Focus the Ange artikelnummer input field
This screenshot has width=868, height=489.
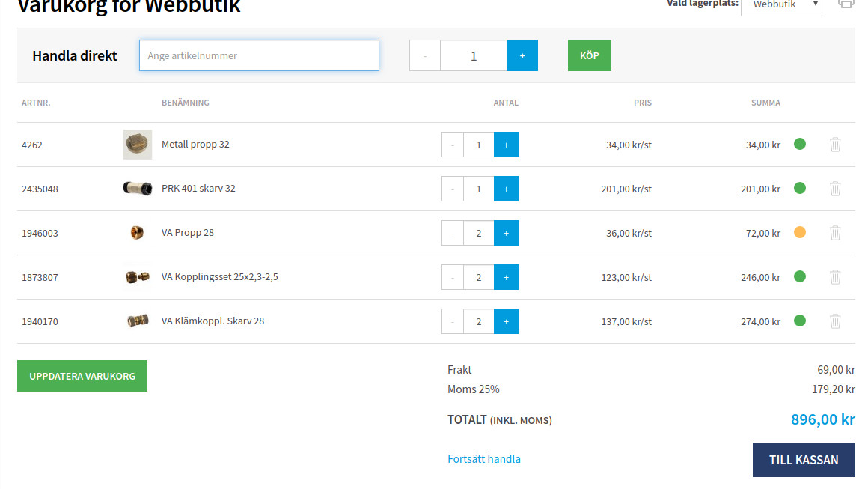pyautogui.click(x=259, y=55)
